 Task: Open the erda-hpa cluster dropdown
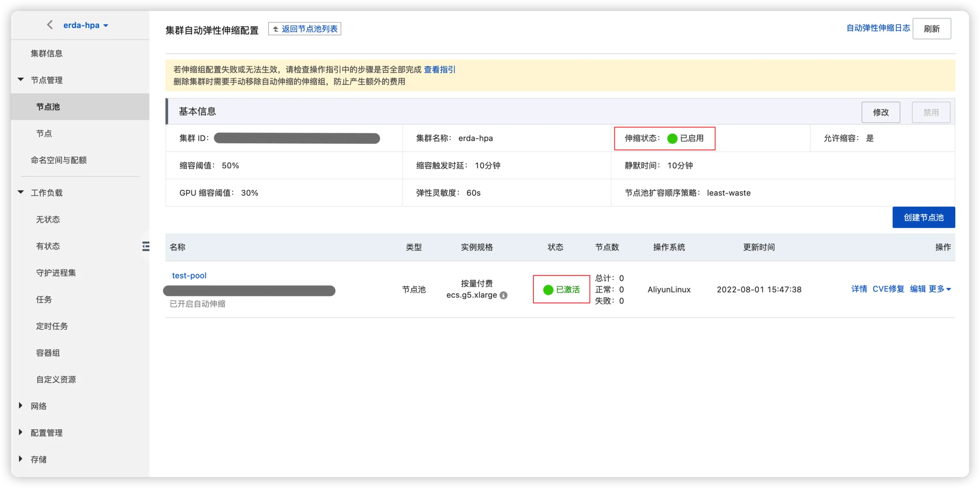pos(85,26)
